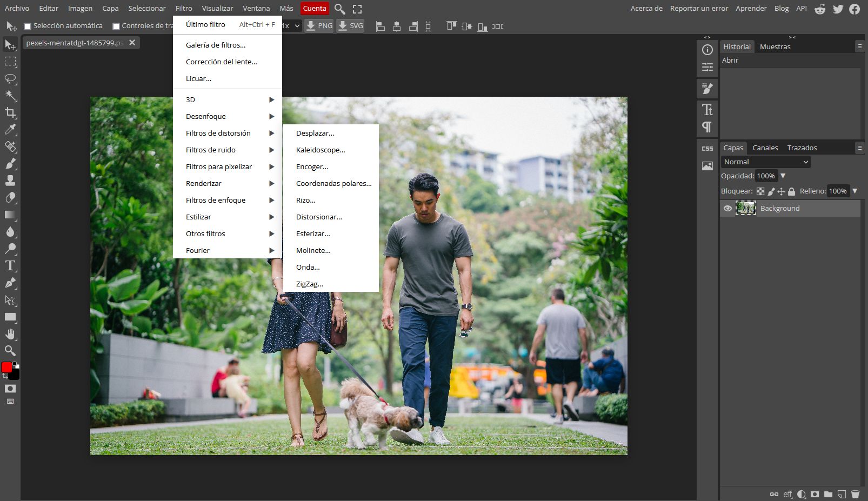Image resolution: width=868 pixels, height=501 pixels.
Task: Select the Eyedropper tool
Action: tap(10, 129)
